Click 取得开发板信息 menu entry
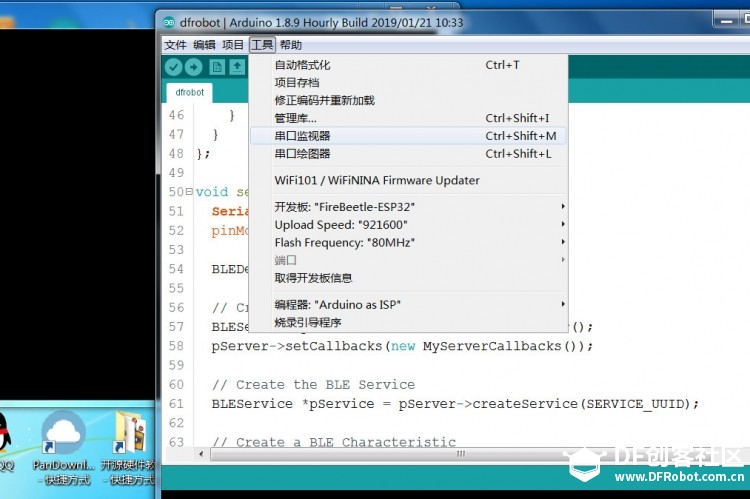The image size is (750, 499). click(x=408, y=277)
